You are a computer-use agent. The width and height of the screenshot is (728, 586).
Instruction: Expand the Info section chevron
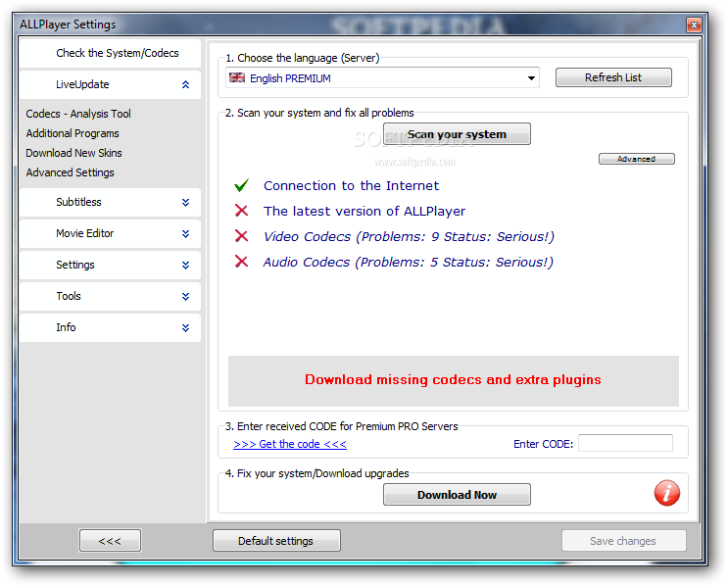(x=186, y=328)
